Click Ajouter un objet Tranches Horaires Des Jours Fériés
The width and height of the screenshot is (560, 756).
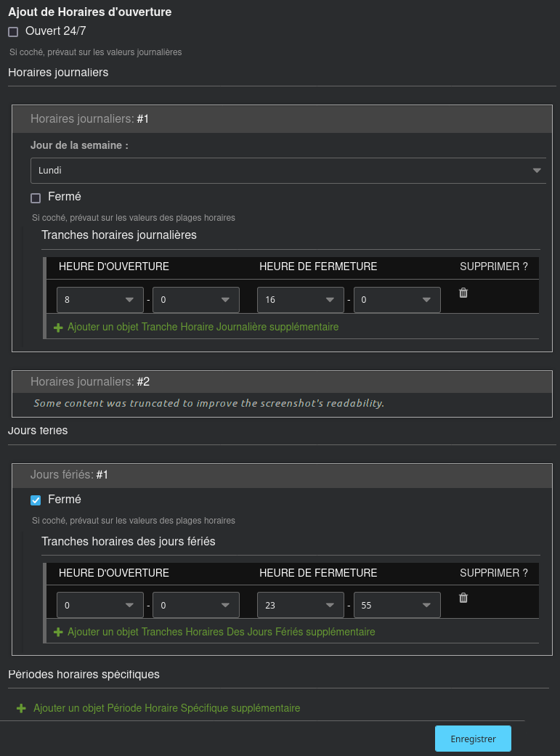tap(222, 632)
